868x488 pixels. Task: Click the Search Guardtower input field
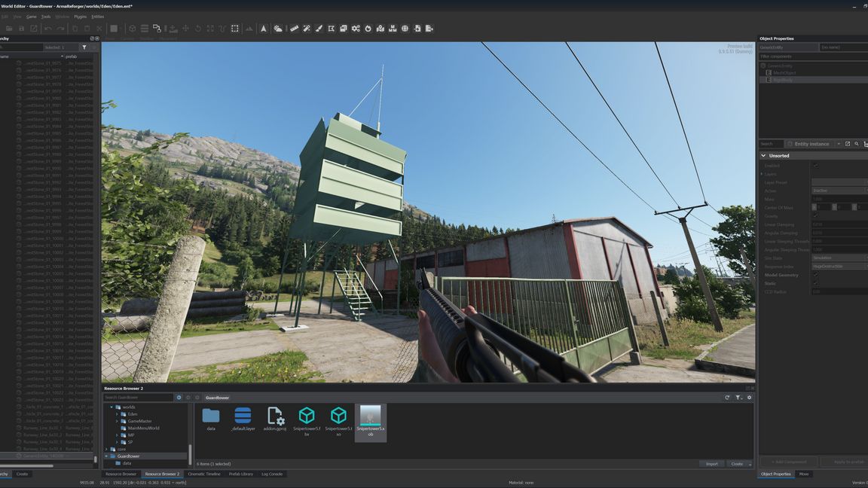[x=139, y=398]
